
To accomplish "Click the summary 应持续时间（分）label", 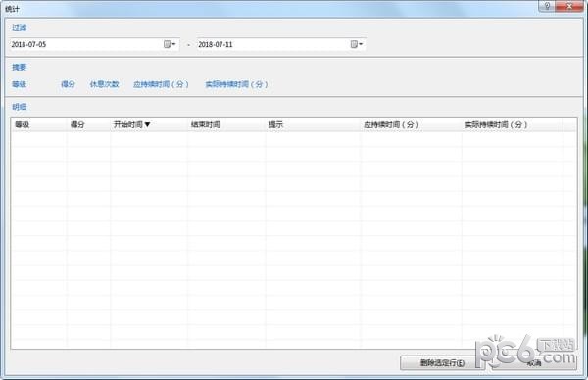I will 161,84.
